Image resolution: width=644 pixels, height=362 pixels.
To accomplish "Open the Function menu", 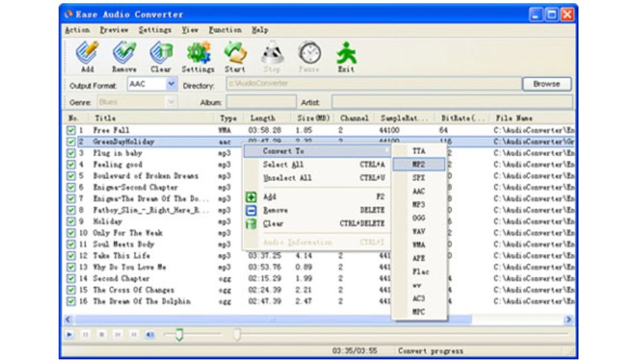I will [x=225, y=30].
